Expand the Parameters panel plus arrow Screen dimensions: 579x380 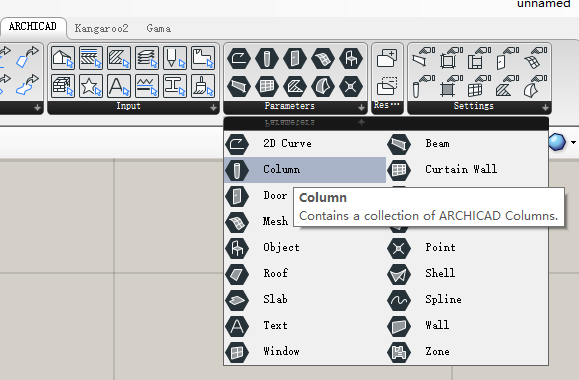[361, 107]
